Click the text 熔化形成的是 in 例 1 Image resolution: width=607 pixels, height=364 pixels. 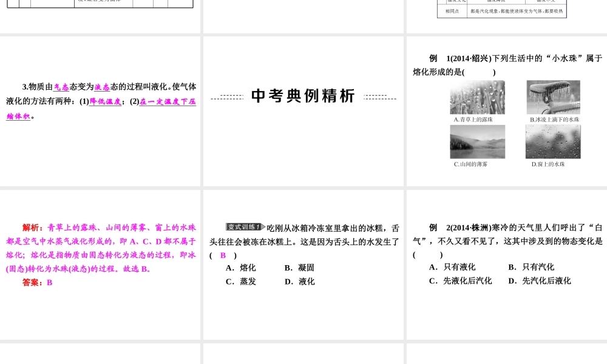(x=437, y=72)
